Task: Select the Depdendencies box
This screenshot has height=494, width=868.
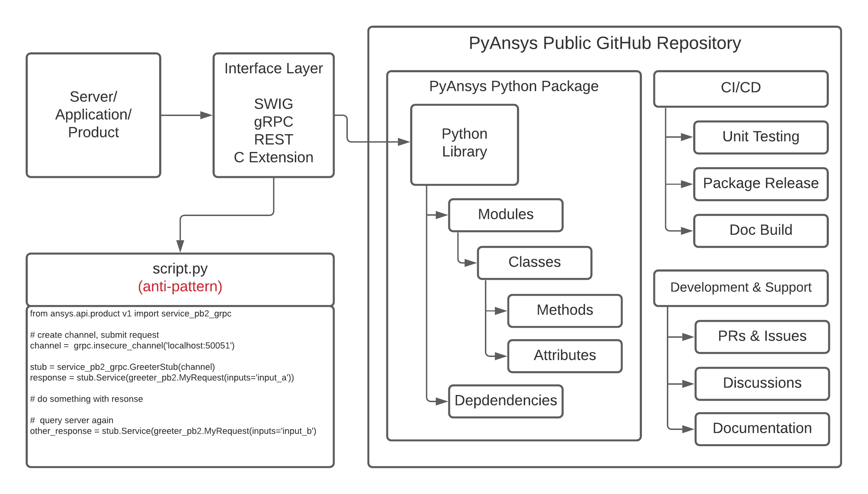Action: pyautogui.click(x=506, y=401)
